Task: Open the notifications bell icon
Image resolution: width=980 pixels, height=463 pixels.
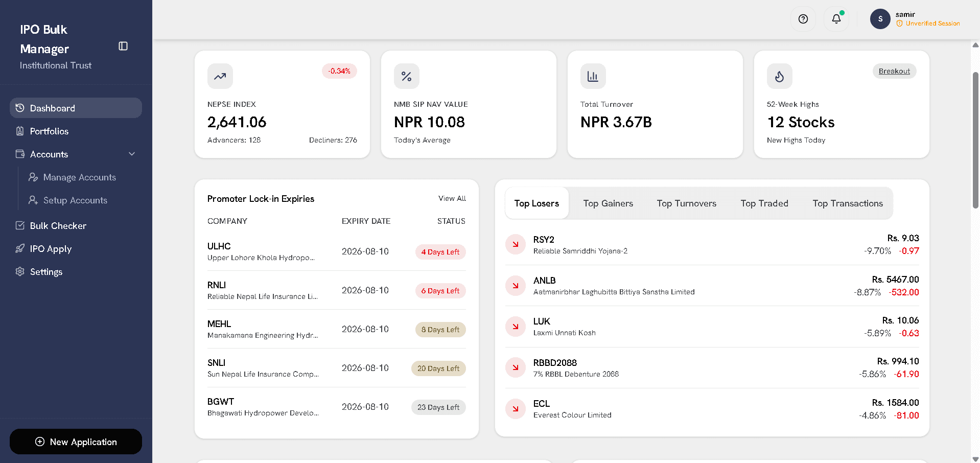Action: [836, 19]
